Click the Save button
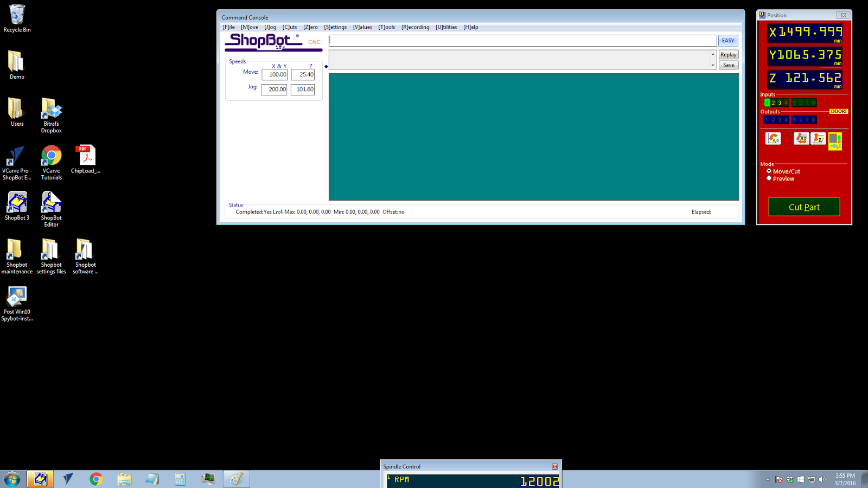The width and height of the screenshot is (868, 488). (x=729, y=65)
